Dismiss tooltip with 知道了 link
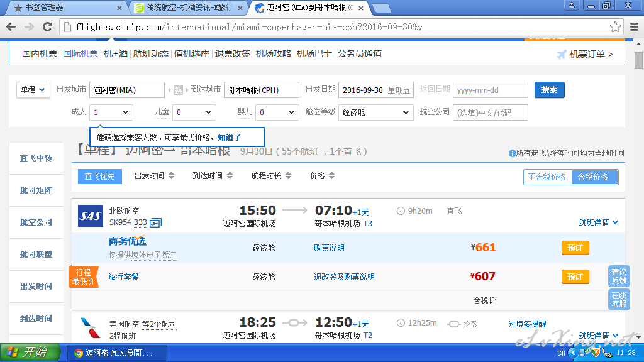Image resolution: width=644 pixels, height=362 pixels. [x=229, y=138]
